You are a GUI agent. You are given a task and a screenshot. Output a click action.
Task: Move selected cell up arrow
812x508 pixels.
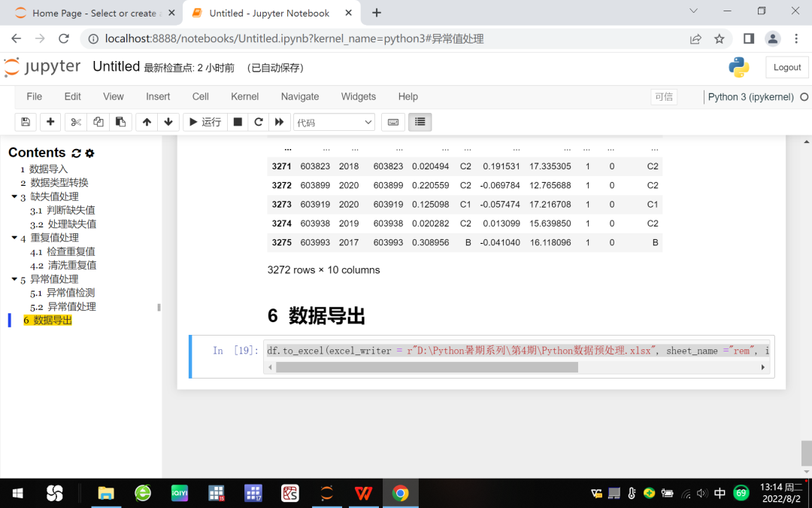tap(147, 122)
